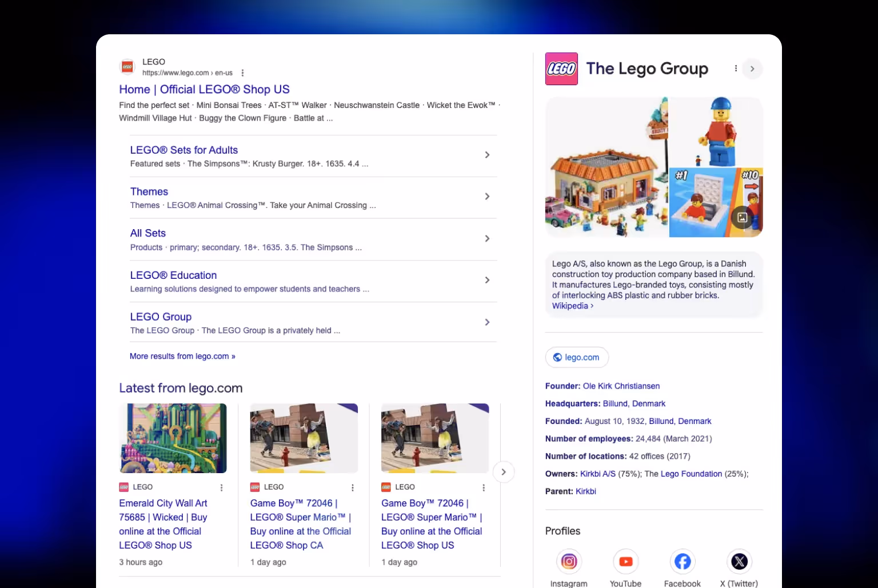Click the blue-cap minifigure image in panel
Screen dimensions: 878x588
click(716, 132)
